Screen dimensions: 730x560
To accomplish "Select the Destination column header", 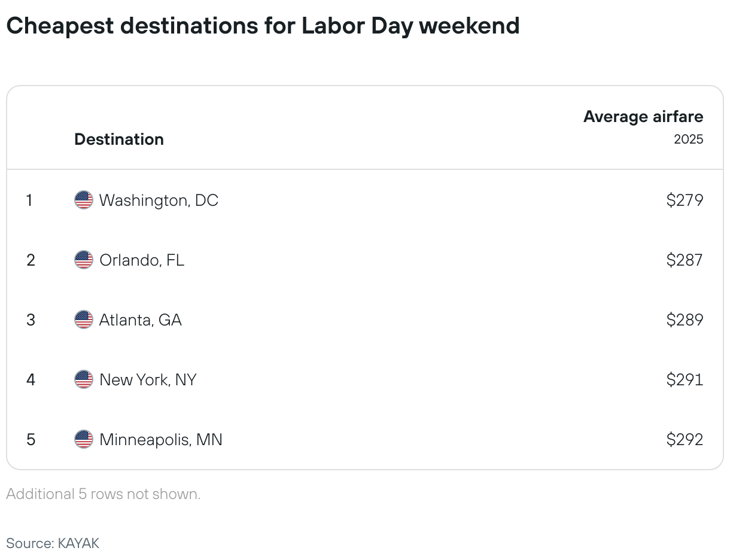I will [119, 139].
